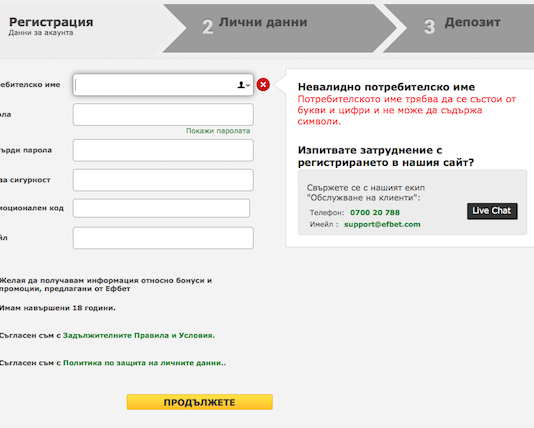Click 'Имам навършени 18 години' label

pyautogui.click(x=58, y=308)
